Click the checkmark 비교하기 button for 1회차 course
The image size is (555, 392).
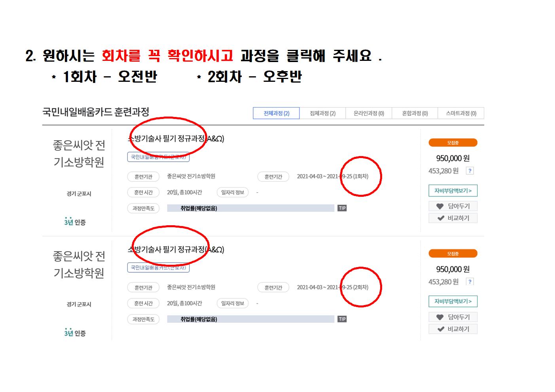click(x=453, y=218)
